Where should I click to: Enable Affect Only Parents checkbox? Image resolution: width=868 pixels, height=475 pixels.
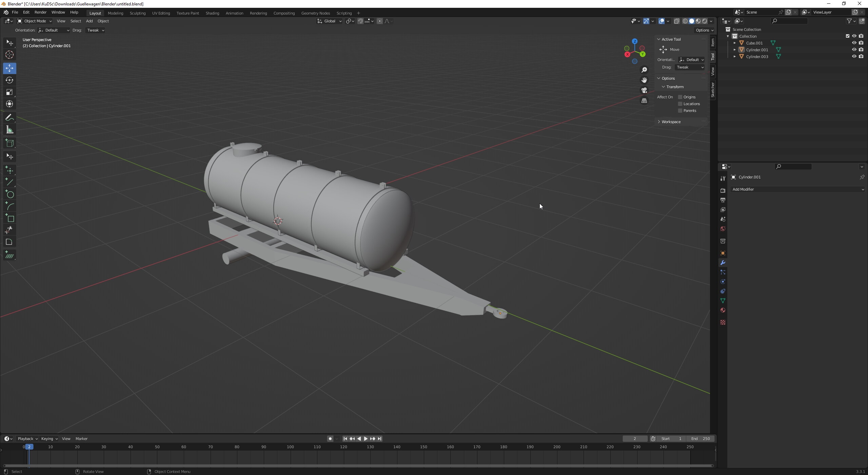coord(680,111)
